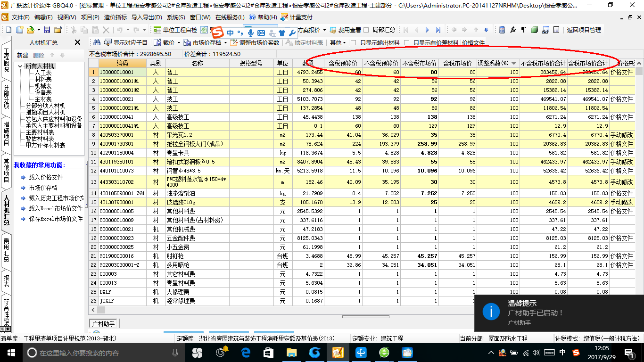Open the 造价指标 menu
644x362 pixels.
[x=116, y=17]
